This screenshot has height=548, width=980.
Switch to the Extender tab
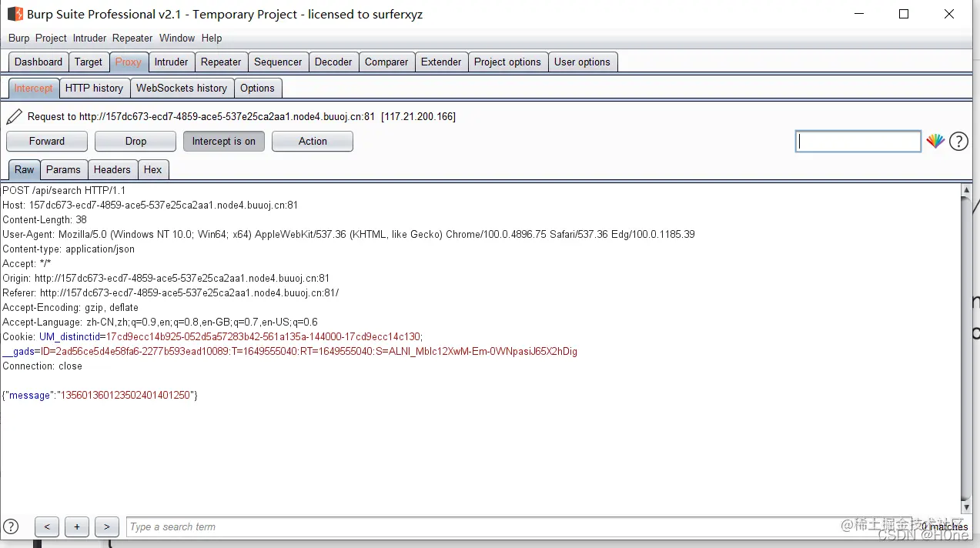(x=441, y=62)
